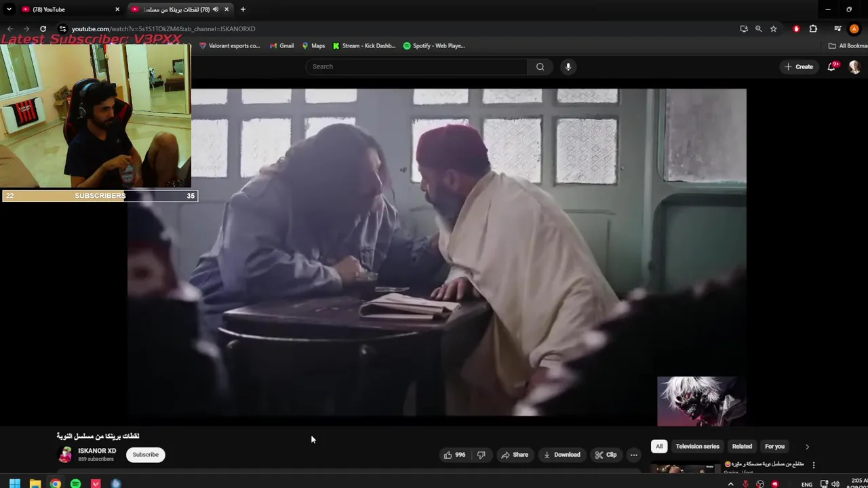Viewport: 868px width, 488px height.
Task: Open the browser extensions puzzle icon
Action: point(813,28)
